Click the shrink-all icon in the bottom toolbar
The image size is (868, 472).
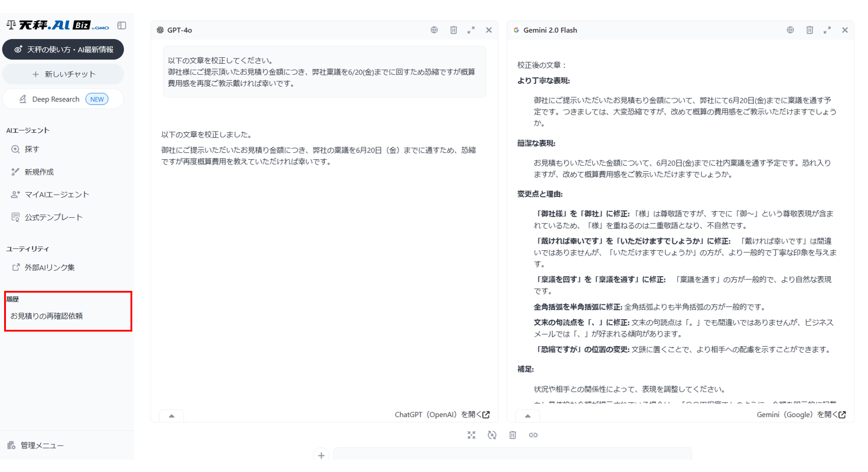click(471, 435)
